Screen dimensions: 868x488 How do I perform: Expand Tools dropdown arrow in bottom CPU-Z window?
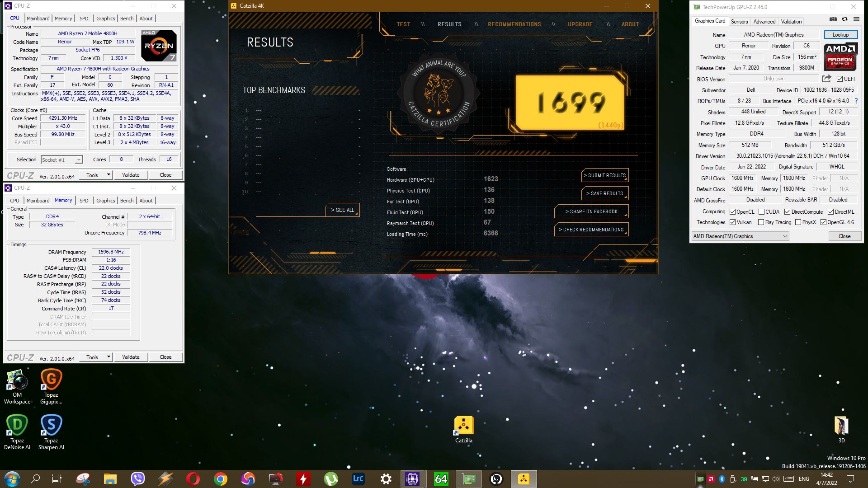pos(108,357)
